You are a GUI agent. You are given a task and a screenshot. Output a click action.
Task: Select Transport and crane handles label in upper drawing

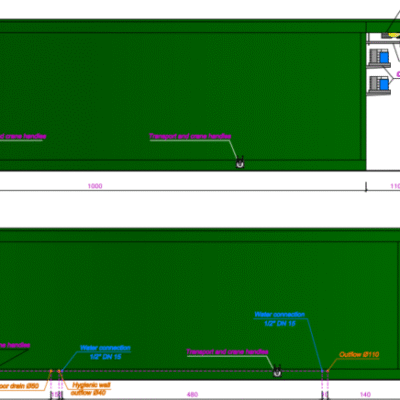pyautogui.click(x=190, y=136)
